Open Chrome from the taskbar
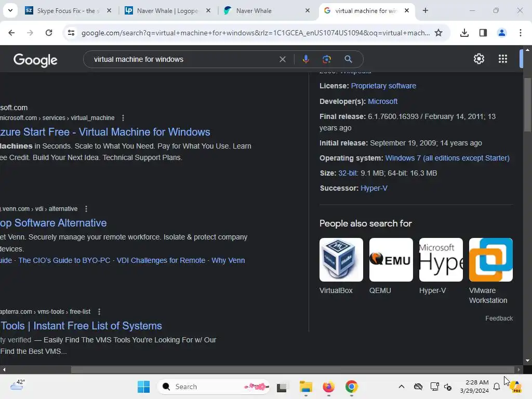 coord(352,387)
